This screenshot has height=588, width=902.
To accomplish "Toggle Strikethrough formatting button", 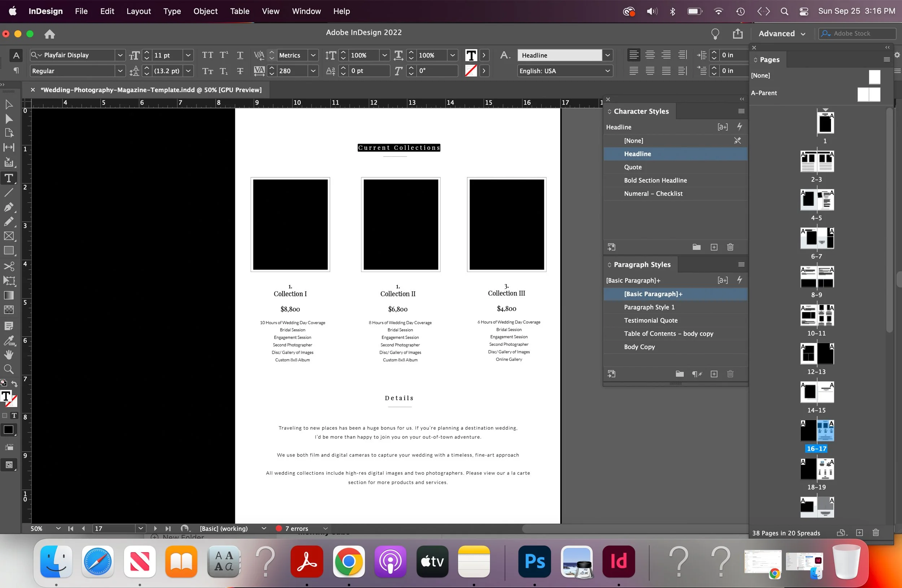I will (240, 71).
